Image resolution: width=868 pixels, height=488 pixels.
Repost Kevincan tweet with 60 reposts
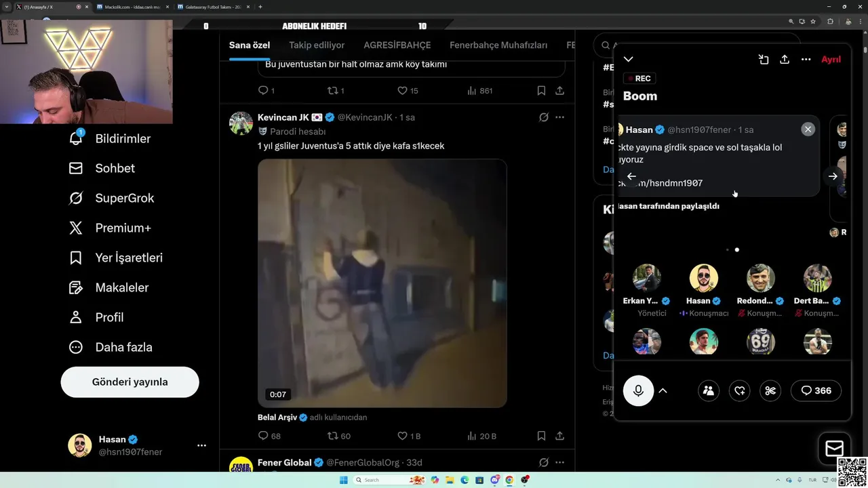click(339, 436)
